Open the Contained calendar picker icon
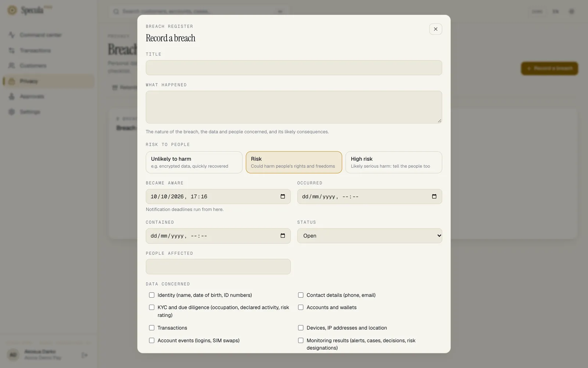588x368 pixels. tap(283, 236)
